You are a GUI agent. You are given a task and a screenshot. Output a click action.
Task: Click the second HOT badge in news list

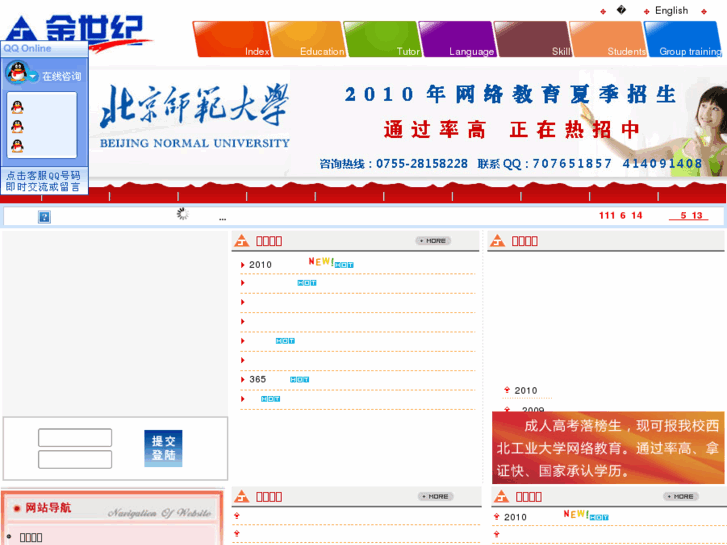pos(307,283)
